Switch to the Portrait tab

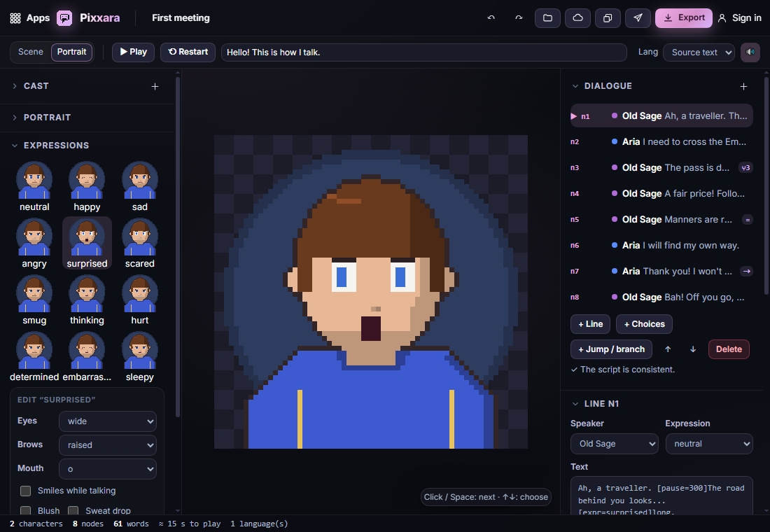[71, 52]
